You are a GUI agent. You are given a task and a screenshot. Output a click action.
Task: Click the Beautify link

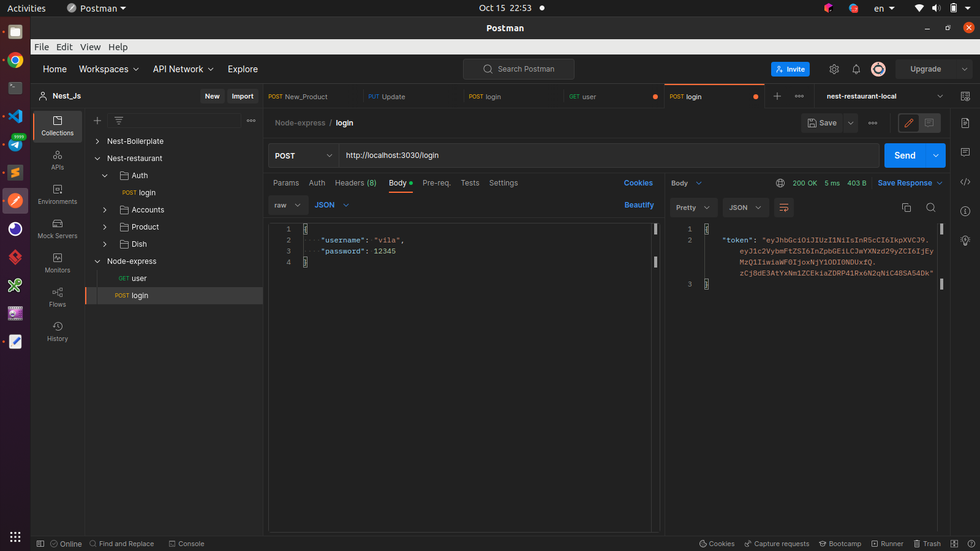click(639, 205)
